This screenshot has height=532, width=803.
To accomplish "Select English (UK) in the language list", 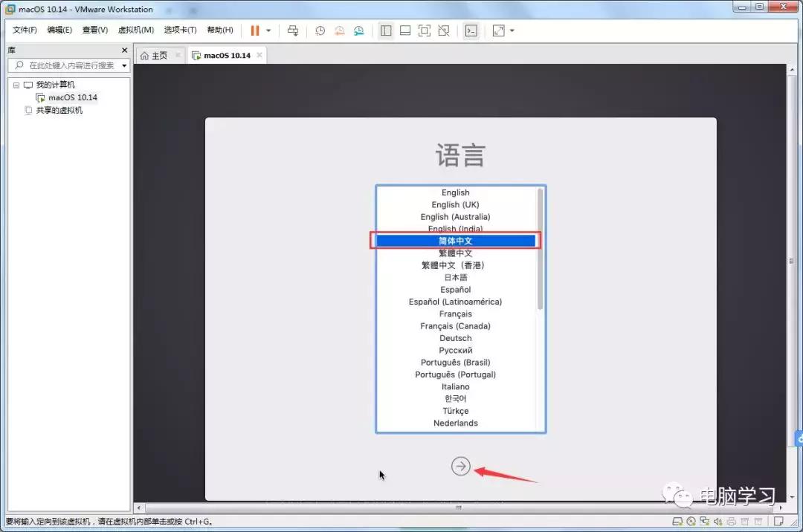I will point(454,204).
